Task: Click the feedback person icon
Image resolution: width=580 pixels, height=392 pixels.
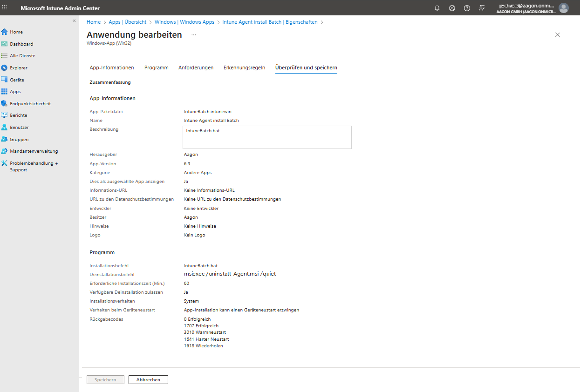Action: [482, 8]
